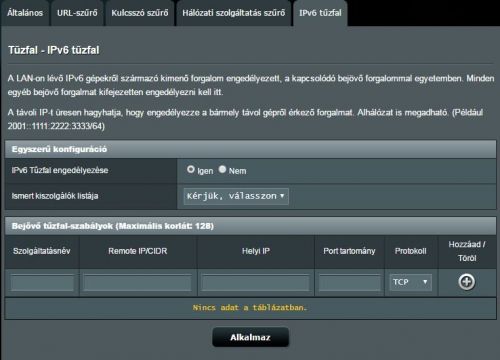Open the Ismert kiszolgálók listája dropdown
The image size is (500, 360).
pos(236,196)
